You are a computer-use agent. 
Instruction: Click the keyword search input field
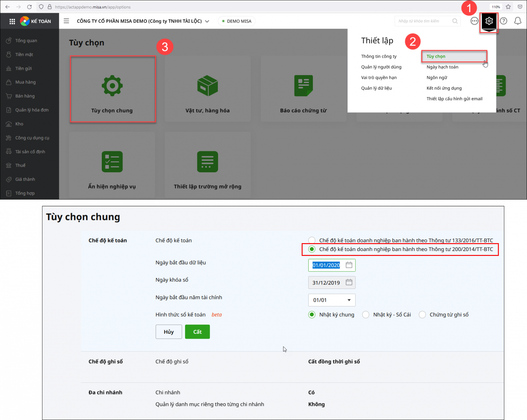coord(424,21)
